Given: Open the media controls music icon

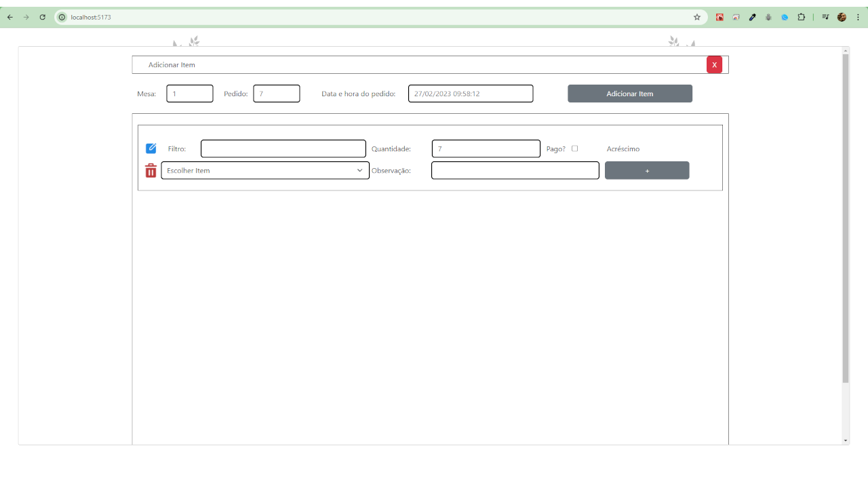Looking at the screenshot, I should coord(825,17).
